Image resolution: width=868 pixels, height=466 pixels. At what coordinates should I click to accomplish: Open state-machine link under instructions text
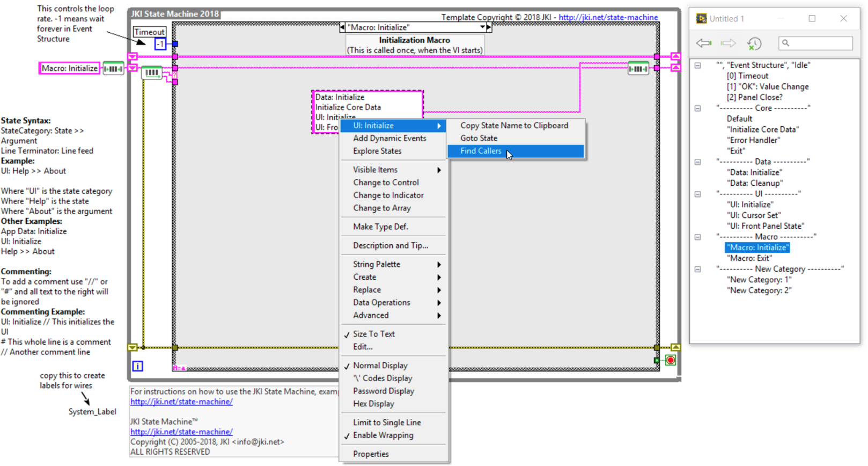click(181, 402)
